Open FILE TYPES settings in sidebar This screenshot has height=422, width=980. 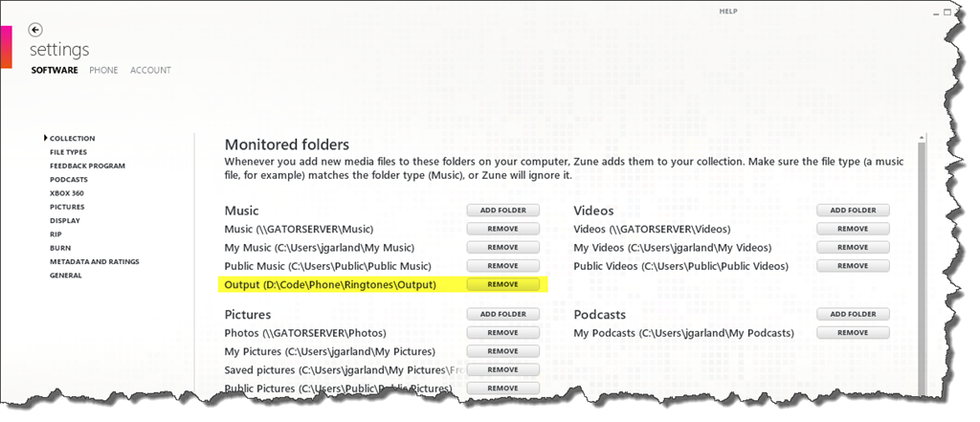click(68, 152)
